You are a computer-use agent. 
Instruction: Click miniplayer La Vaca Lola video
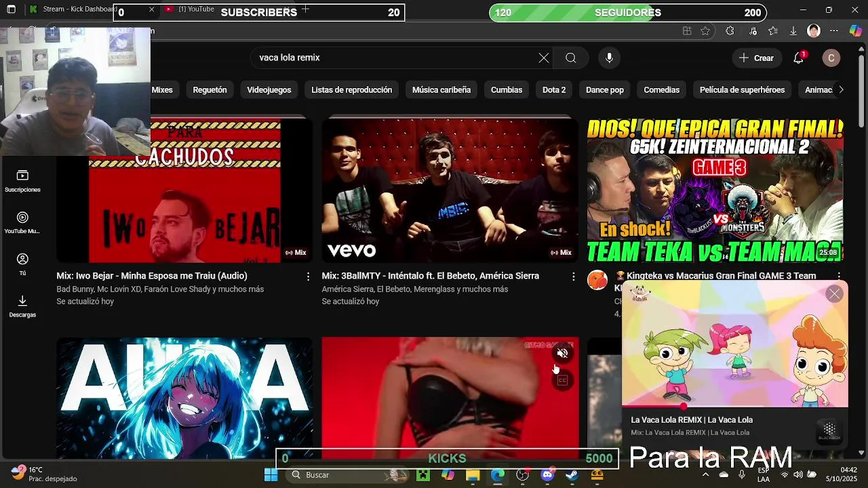click(735, 344)
